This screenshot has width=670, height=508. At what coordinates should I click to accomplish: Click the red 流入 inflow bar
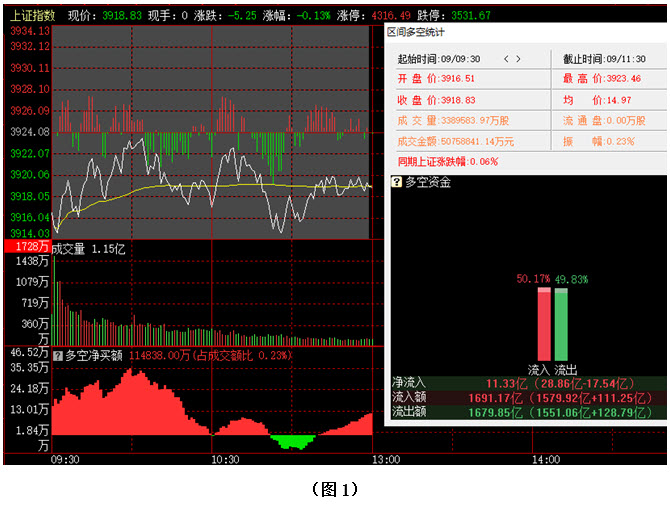(x=544, y=324)
